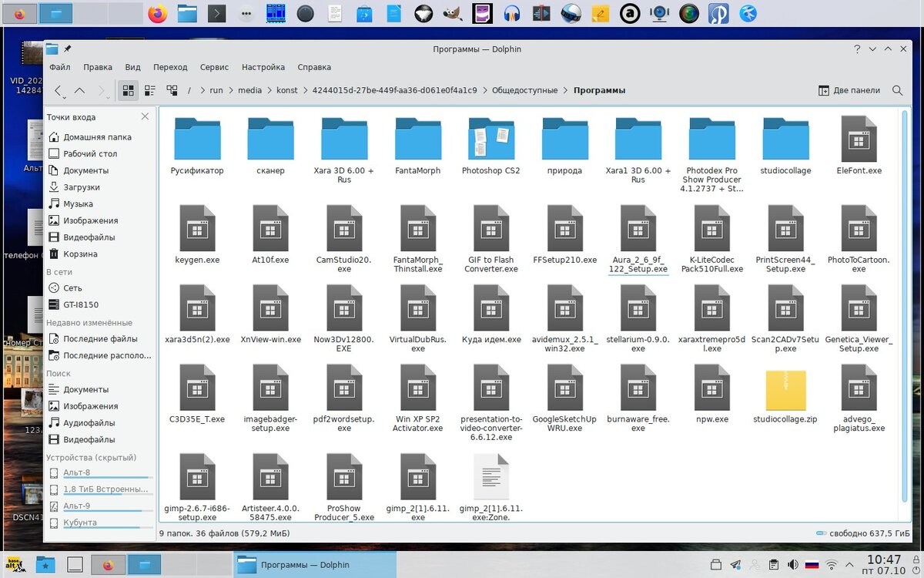The width and height of the screenshot is (924, 578).
Task: Select the "keygen.exe" file icon
Action: click(x=197, y=228)
